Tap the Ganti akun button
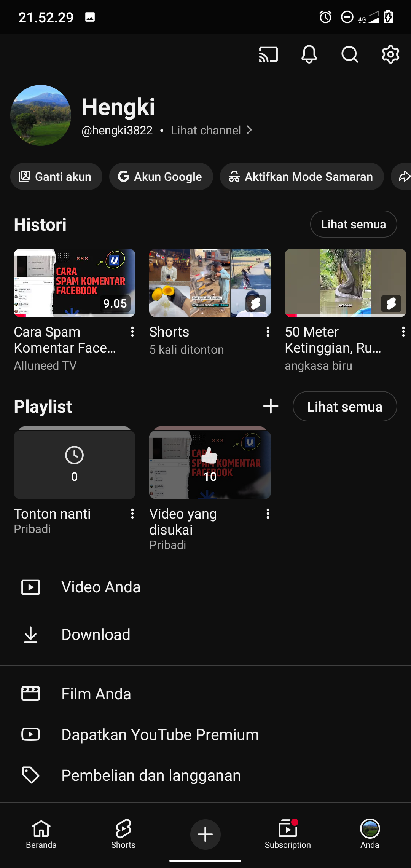Screen dimensions: 411x868 point(56,177)
